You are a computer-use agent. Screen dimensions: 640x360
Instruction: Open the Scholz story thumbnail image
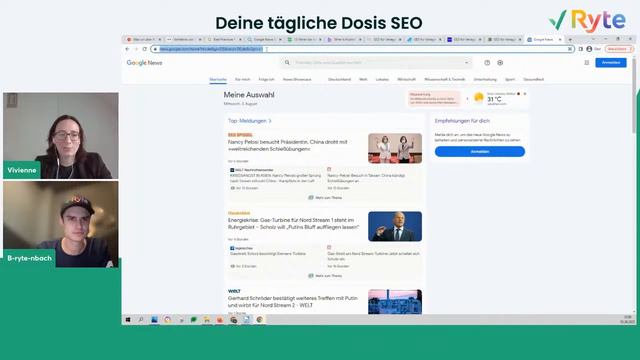(395, 226)
